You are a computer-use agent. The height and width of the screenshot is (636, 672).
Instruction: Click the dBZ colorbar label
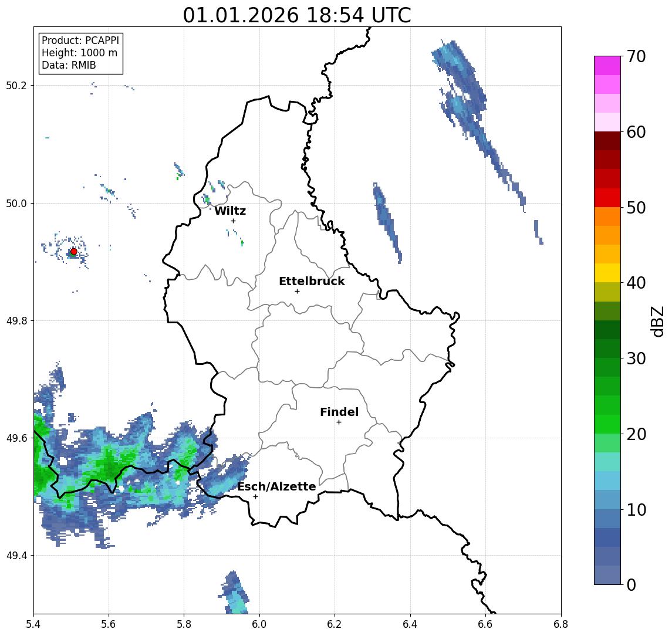pyautogui.click(x=657, y=322)
